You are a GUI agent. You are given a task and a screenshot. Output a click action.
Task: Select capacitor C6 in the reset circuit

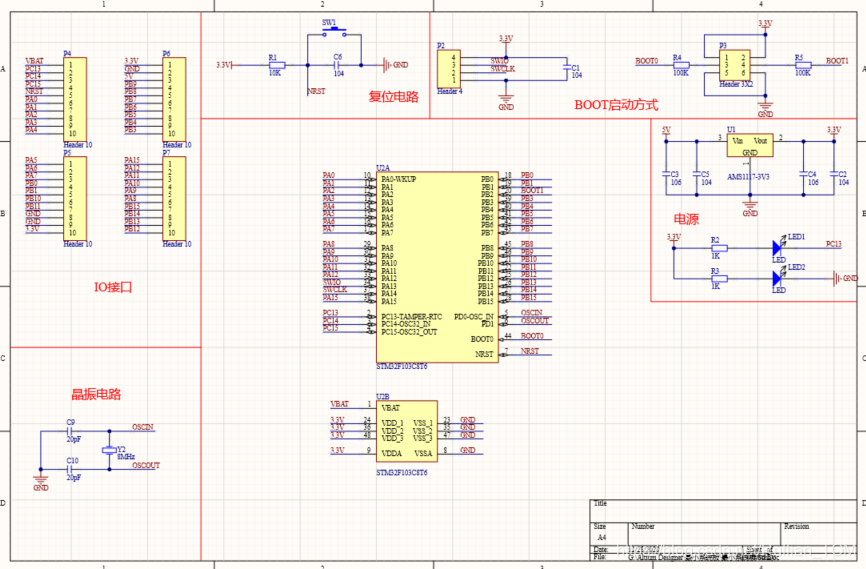[337, 65]
